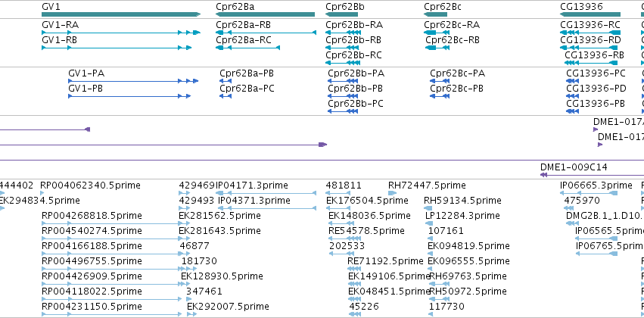Click EK292007.5prime EST label
This screenshot has height=318, width=644.
[228, 307]
